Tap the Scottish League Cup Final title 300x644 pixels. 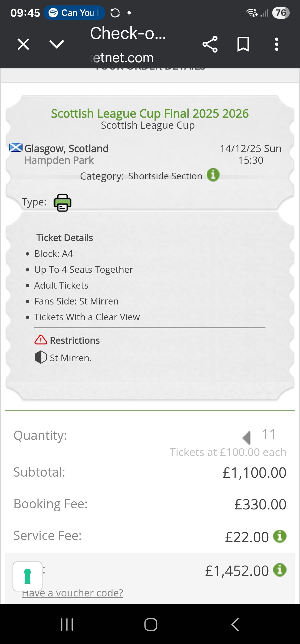click(150, 113)
